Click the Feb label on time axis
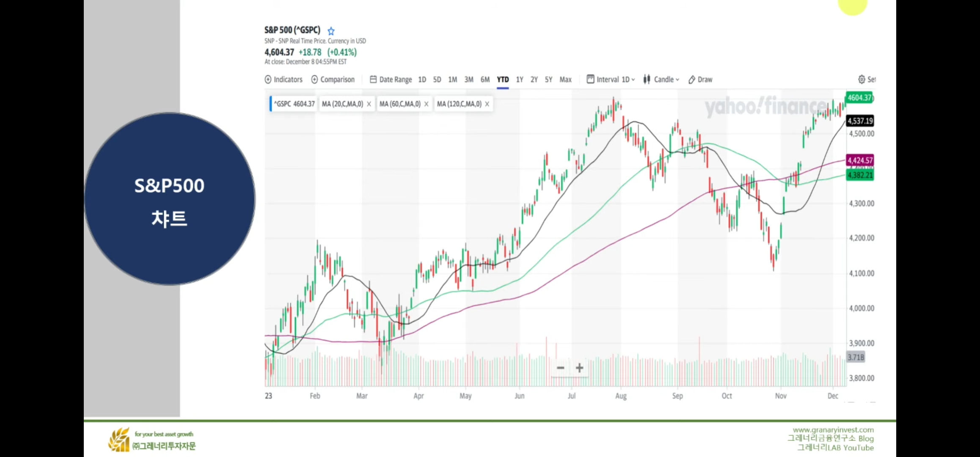The image size is (980, 457). (315, 396)
